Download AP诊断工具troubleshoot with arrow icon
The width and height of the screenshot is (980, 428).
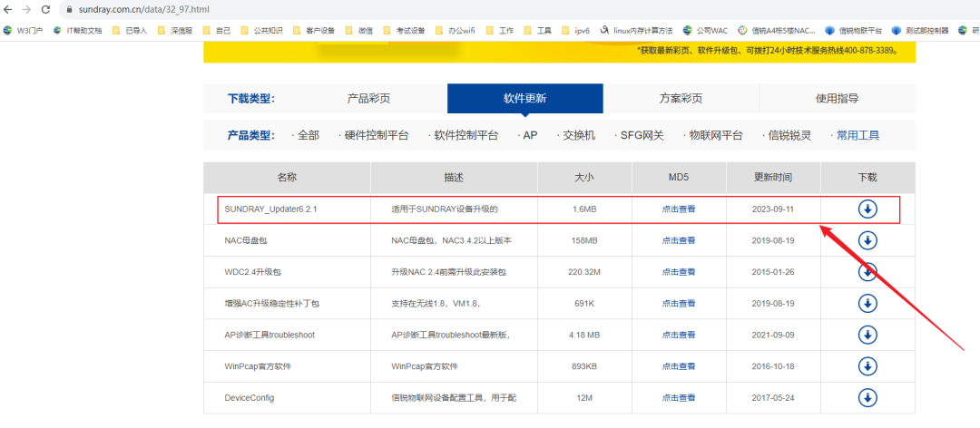pos(867,335)
